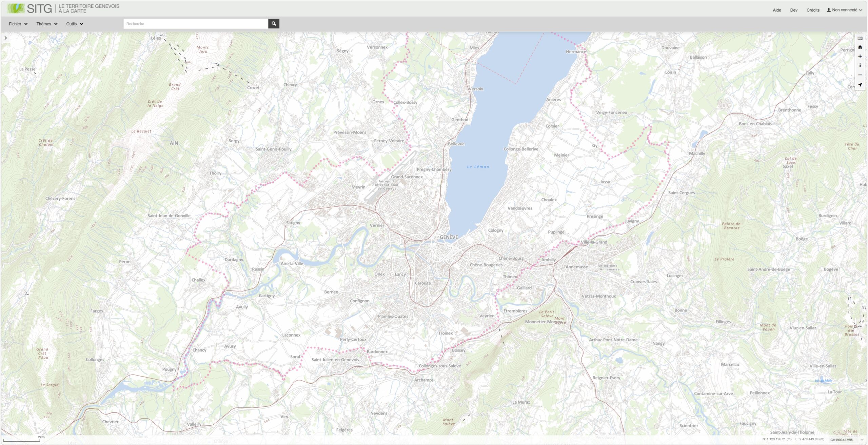The width and height of the screenshot is (868, 445).
Task: Click the home extent icon
Action: [860, 47]
